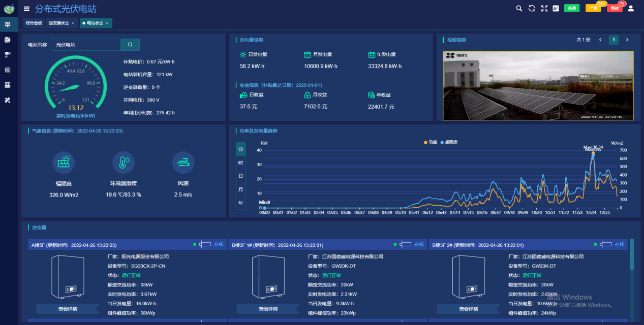Select the 时 (hour) chart granularity

[x=240, y=162]
